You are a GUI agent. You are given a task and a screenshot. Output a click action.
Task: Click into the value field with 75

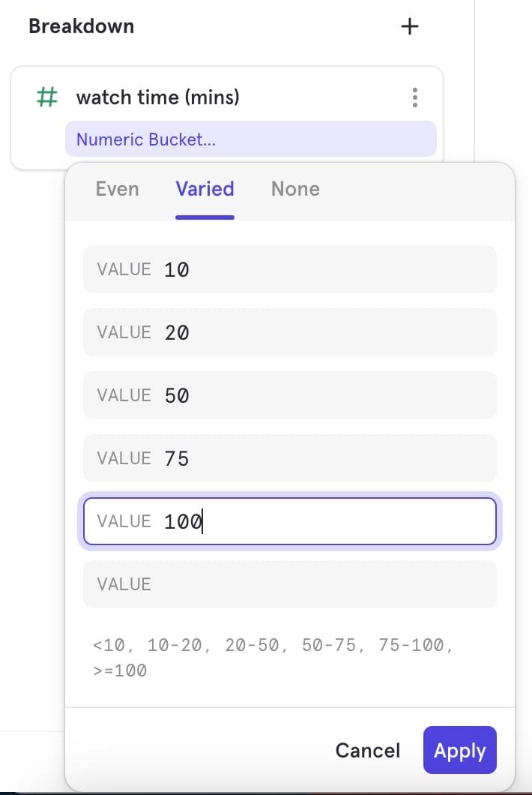pos(289,458)
